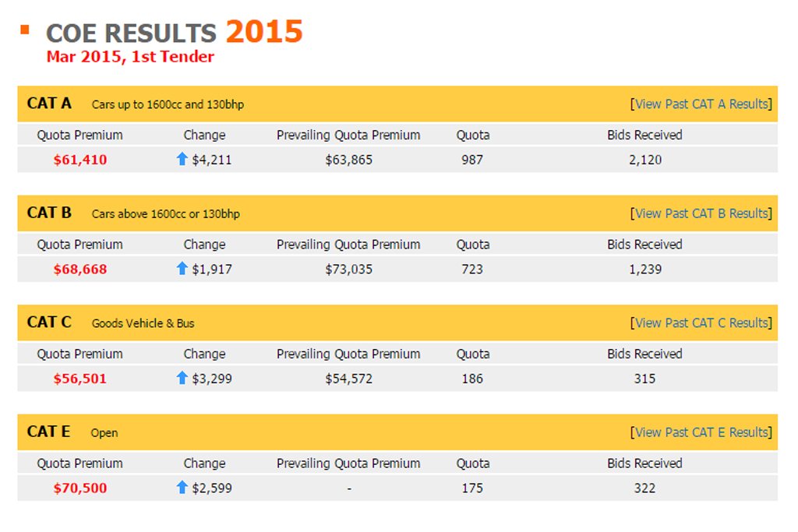The width and height of the screenshot is (798, 532).
Task: Click the CAT E header label
Action: (x=48, y=432)
